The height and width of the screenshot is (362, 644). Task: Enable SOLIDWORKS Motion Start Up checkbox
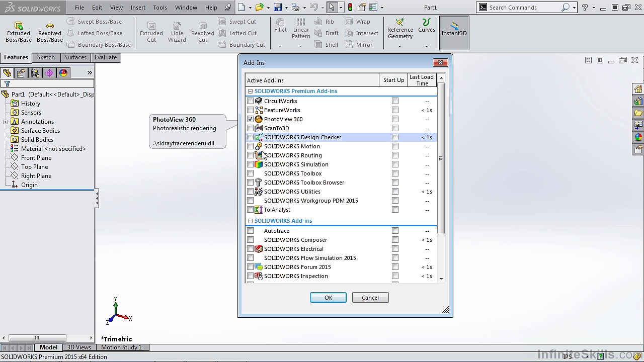click(x=395, y=146)
